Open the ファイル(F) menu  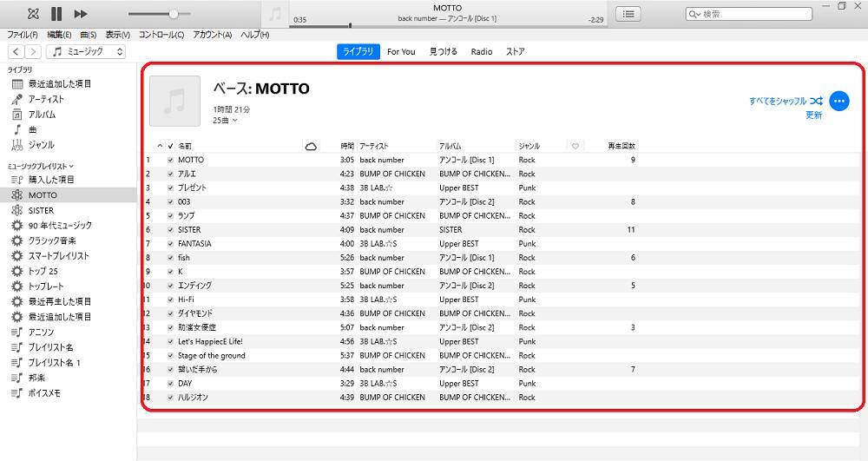23,35
